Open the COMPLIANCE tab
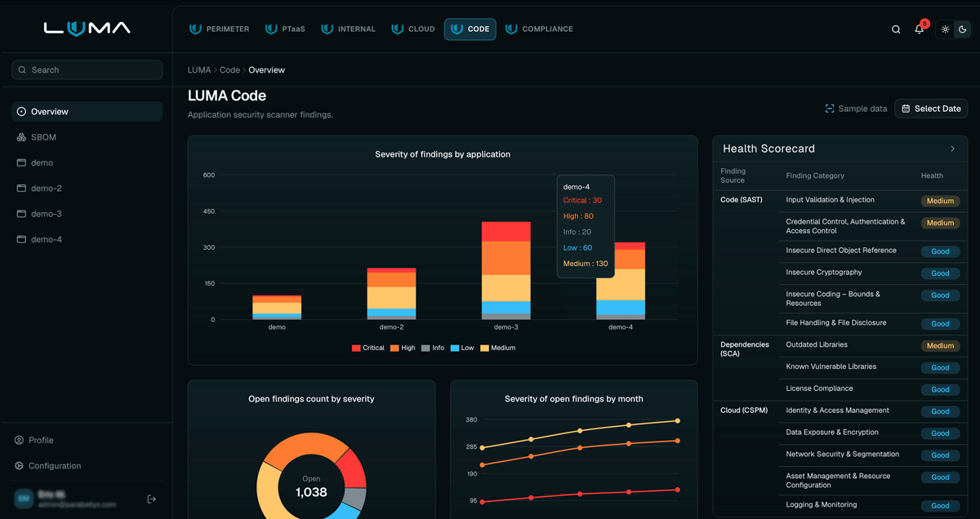Screen dimensions: 980x519 [x=540, y=29]
